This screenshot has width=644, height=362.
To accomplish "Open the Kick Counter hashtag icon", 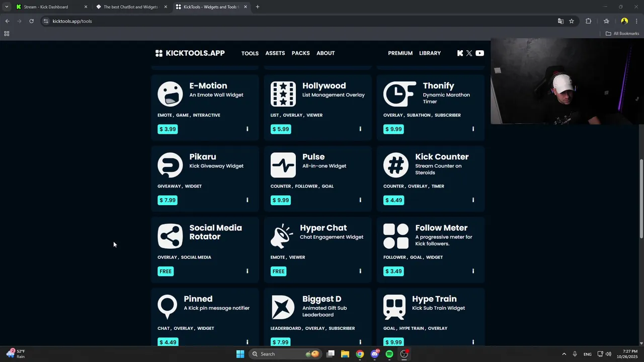I will 396,165.
